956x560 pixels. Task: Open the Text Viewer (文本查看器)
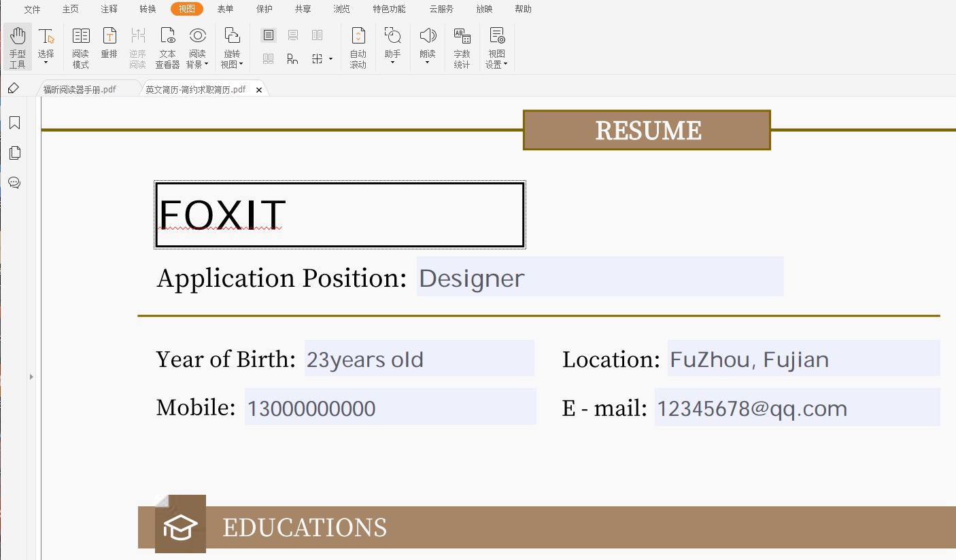point(167,45)
